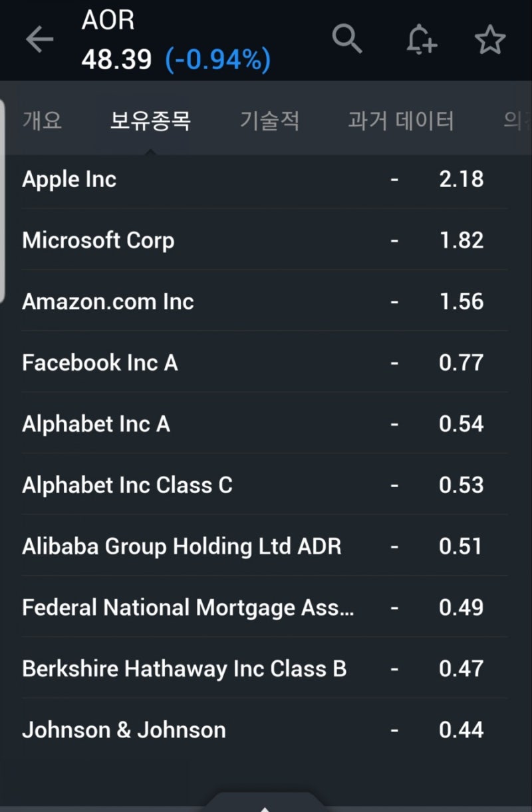Viewport: 532px width, 812px height.
Task: Add a price alert via bell icon
Action: [421, 41]
